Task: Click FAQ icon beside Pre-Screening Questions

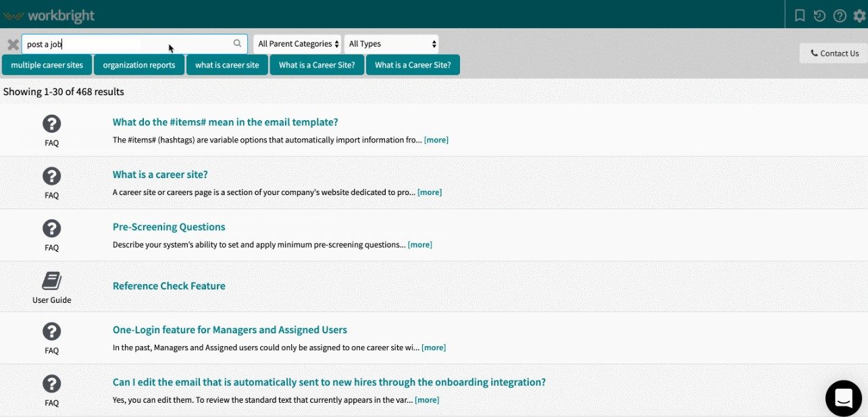Action: tap(51, 228)
